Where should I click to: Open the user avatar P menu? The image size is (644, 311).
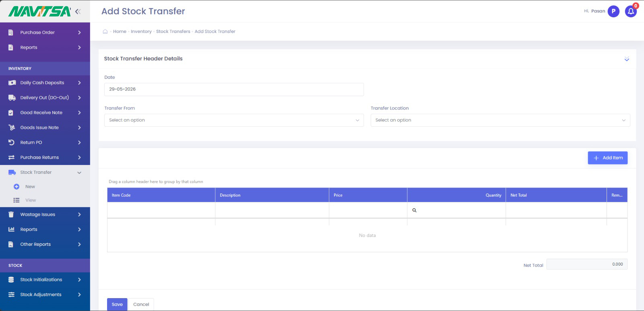[x=613, y=11]
